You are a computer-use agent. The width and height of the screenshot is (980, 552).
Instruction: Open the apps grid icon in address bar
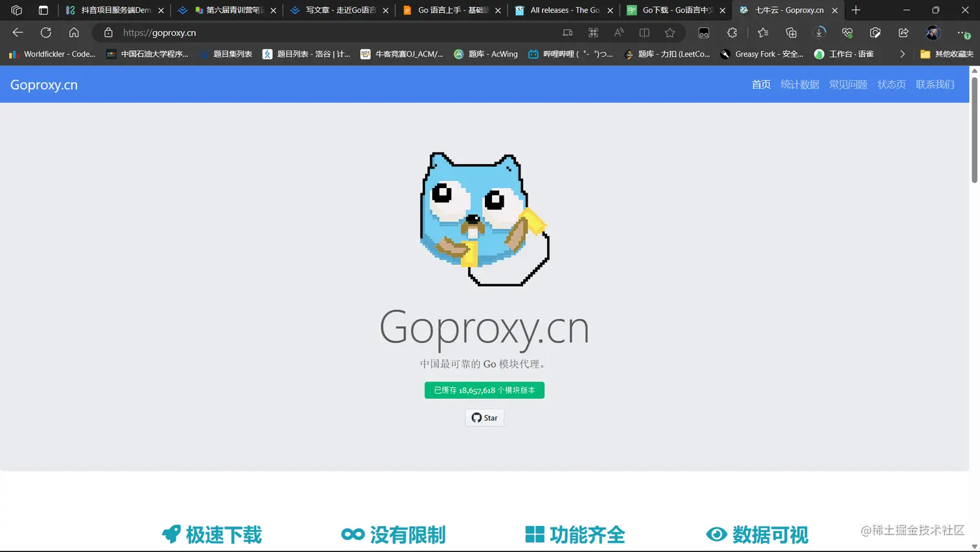tap(593, 32)
